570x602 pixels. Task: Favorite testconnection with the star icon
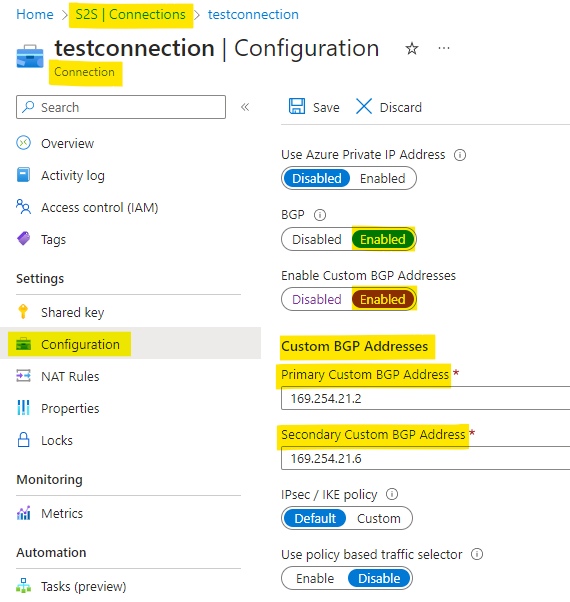412,48
